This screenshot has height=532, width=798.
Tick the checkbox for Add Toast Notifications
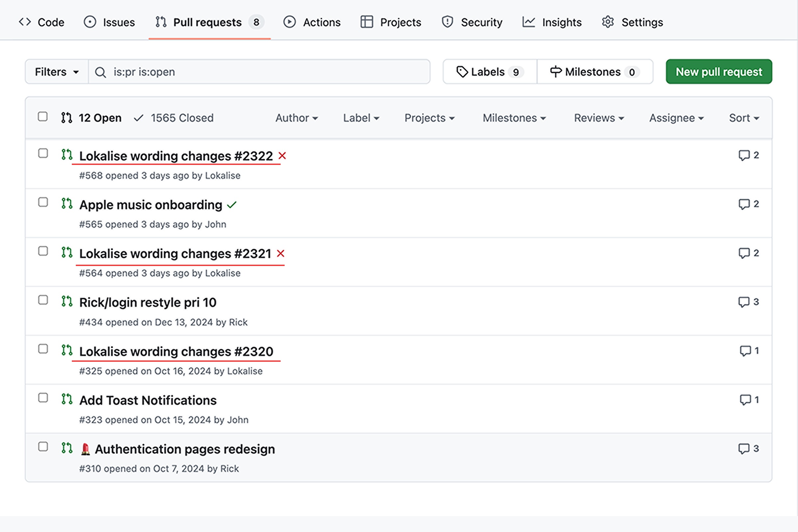43,398
